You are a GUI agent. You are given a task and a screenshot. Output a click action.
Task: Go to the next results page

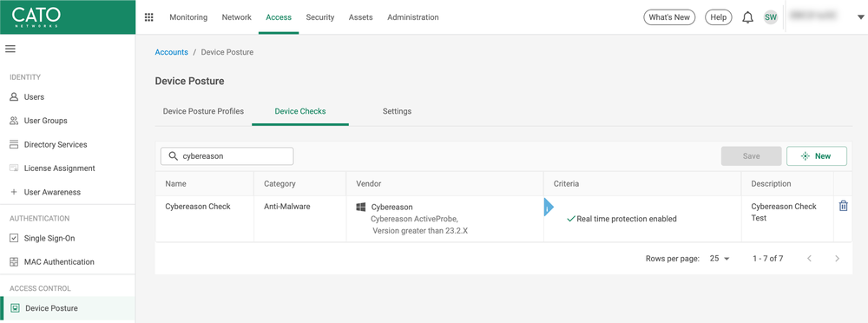(838, 259)
